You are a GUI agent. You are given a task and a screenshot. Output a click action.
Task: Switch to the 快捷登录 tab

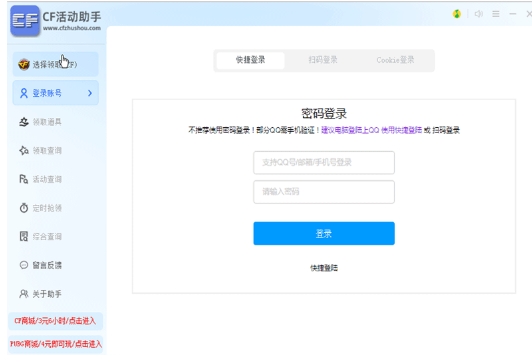250,60
